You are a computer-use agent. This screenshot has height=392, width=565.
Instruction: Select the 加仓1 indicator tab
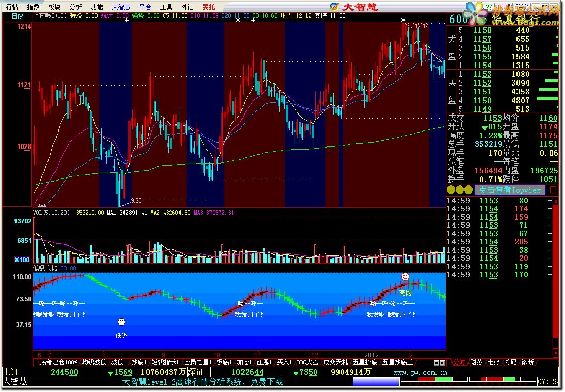[244, 362]
